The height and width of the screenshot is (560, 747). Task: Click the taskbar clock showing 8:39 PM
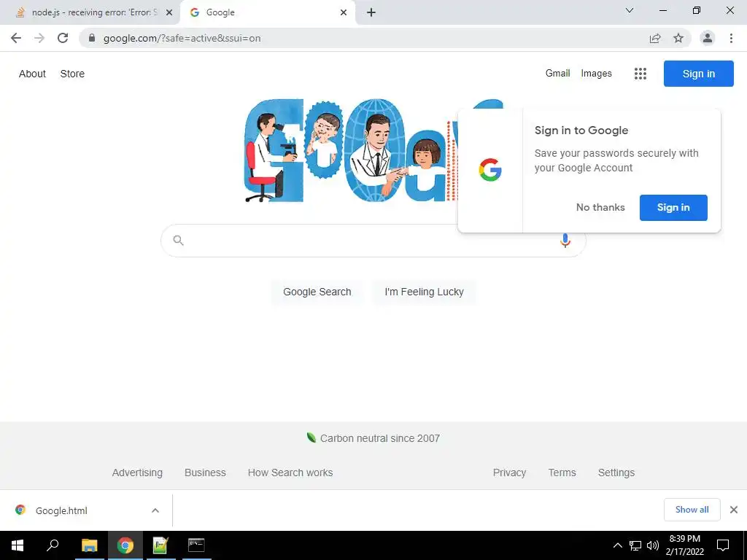(684, 545)
